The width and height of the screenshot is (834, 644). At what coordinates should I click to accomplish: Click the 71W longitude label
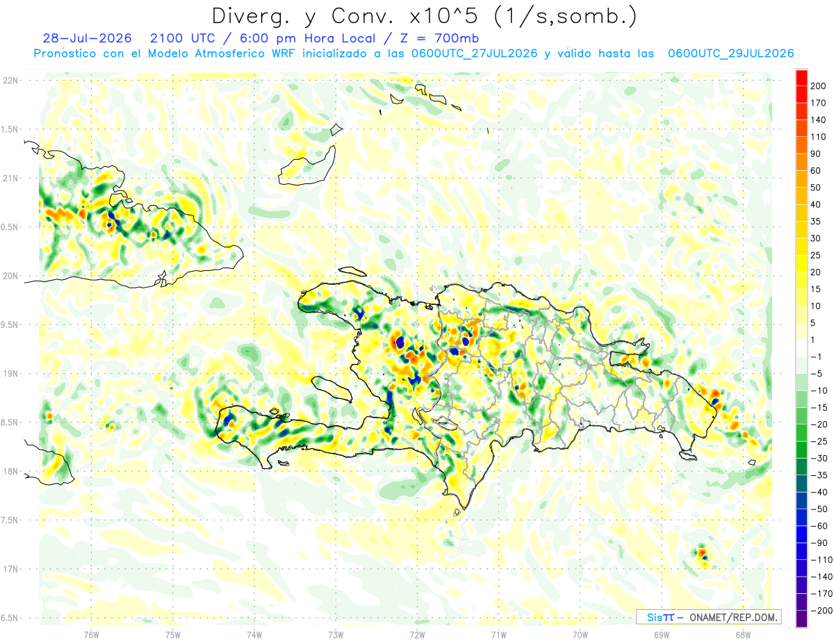pos(498,634)
